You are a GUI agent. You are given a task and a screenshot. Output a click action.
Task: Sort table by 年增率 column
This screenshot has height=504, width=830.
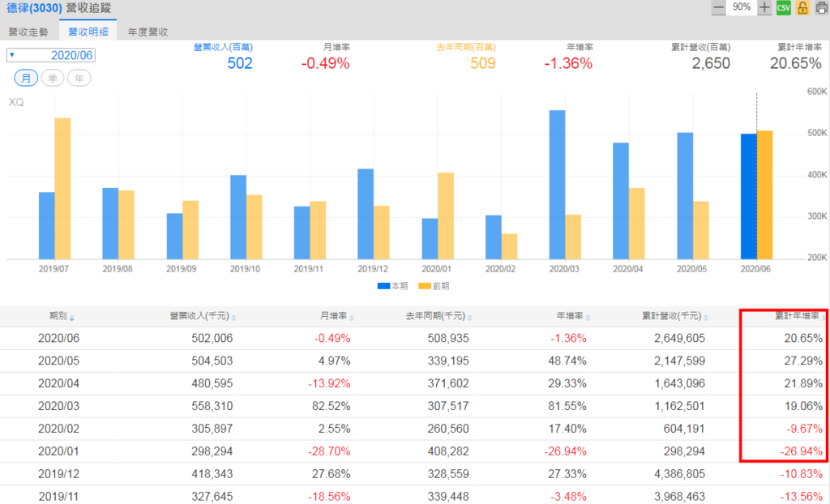pyautogui.click(x=573, y=316)
